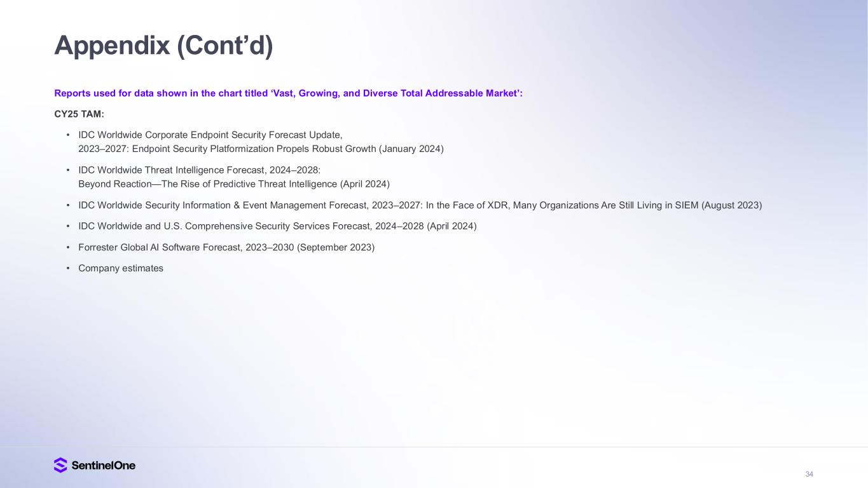Viewport: 868px width, 488px height.
Task: Click the Endpoint Security Platformization (January 2024) line
Action: 261,149
